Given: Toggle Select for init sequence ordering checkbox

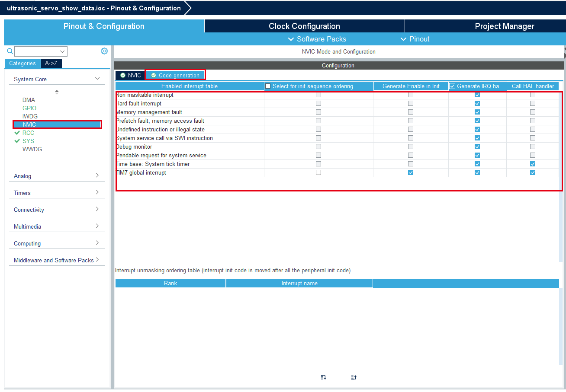Looking at the screenshot, I should tap(268, 86).
